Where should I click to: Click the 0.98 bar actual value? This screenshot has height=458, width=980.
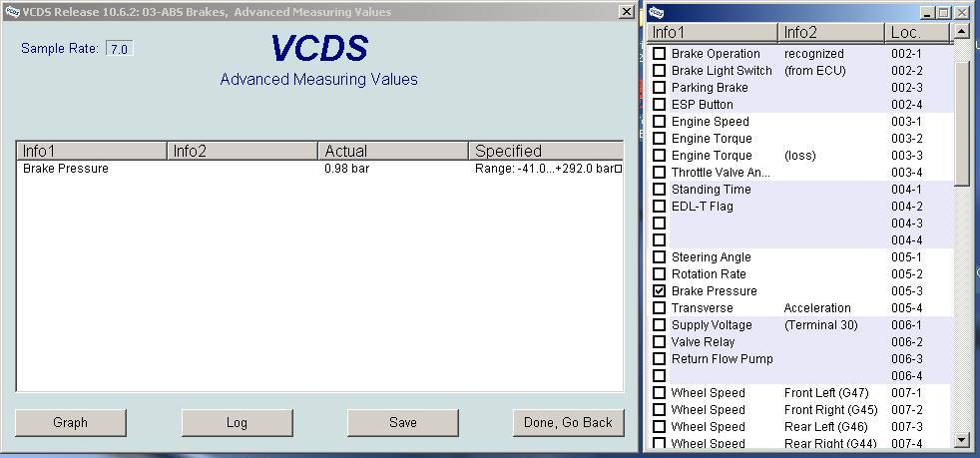[347, 169]
